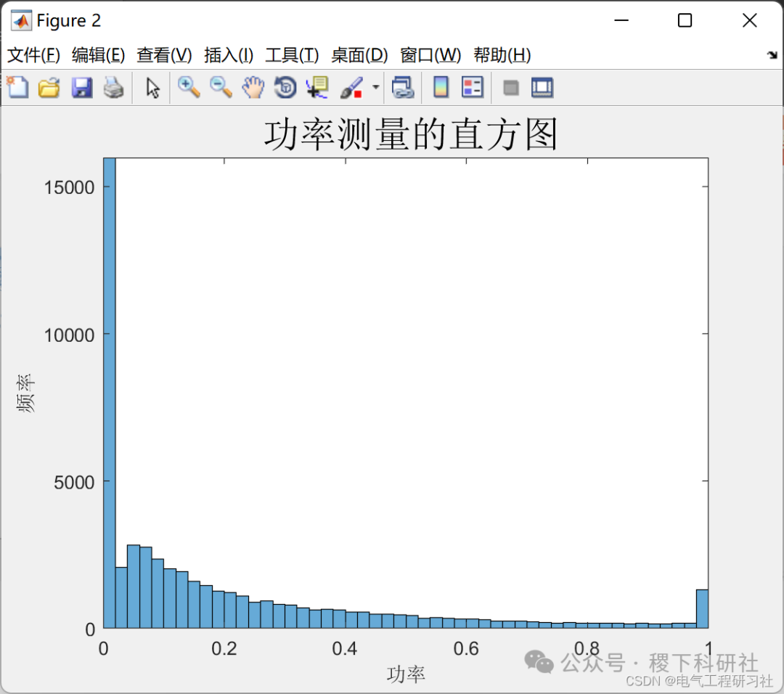Open the 帮助(H) menu

502,55
